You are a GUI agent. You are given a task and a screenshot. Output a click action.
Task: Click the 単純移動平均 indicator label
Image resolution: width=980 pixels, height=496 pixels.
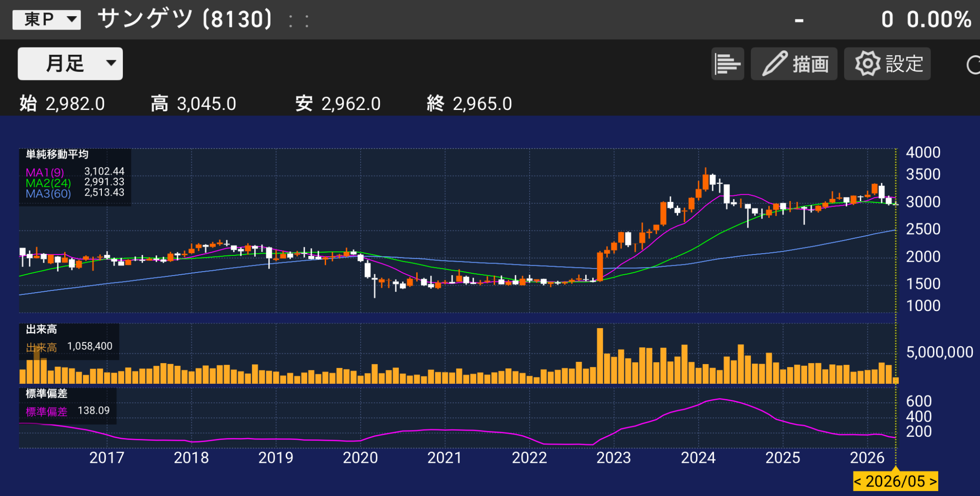(x=57, y=154)
